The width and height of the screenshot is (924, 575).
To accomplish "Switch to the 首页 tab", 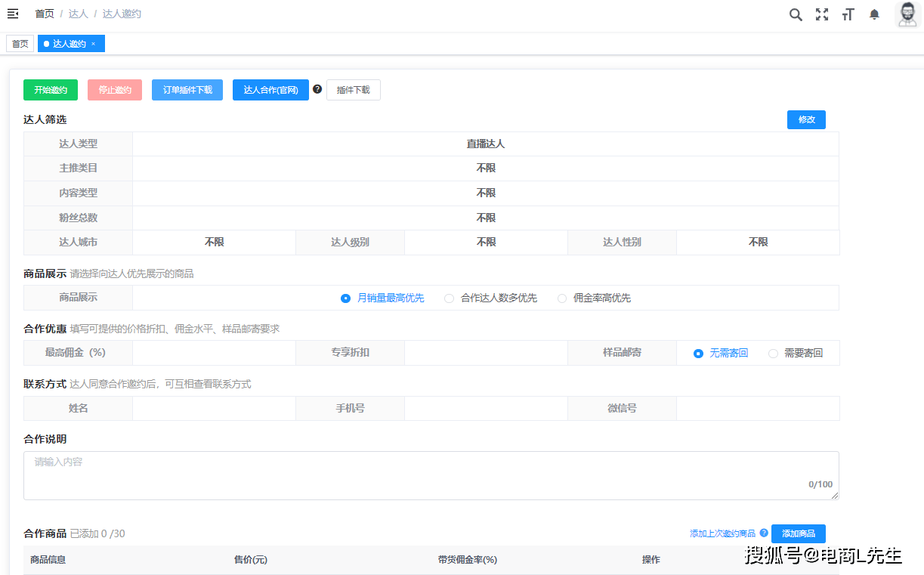I will pyautogui.click(x=20, y=44).
